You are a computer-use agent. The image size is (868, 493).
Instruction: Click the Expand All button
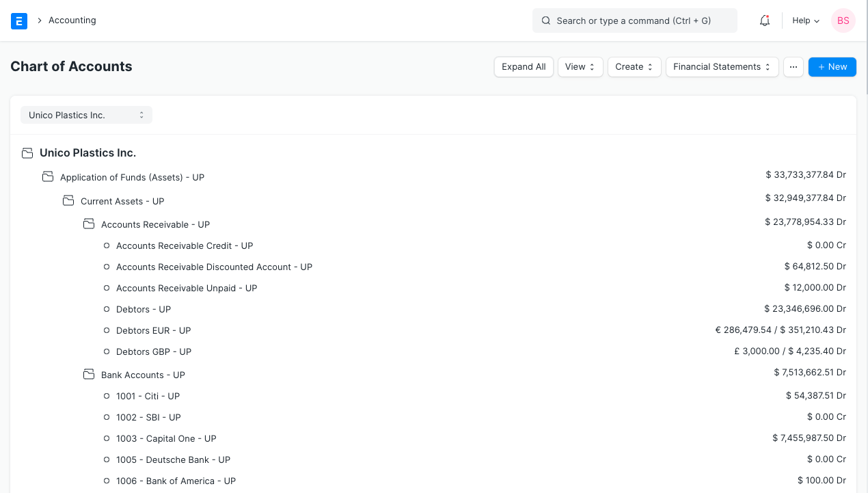[524, 66]
